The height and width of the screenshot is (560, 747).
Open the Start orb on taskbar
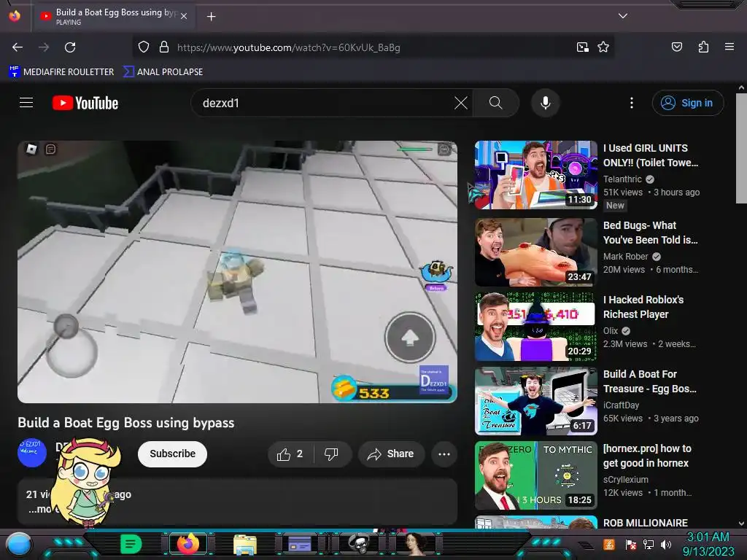coord(18,545)
